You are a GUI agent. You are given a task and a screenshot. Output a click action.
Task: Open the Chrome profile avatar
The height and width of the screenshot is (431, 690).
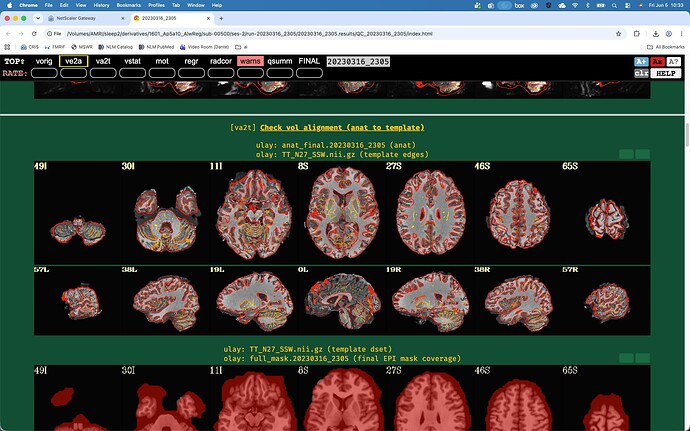point(669,33)
